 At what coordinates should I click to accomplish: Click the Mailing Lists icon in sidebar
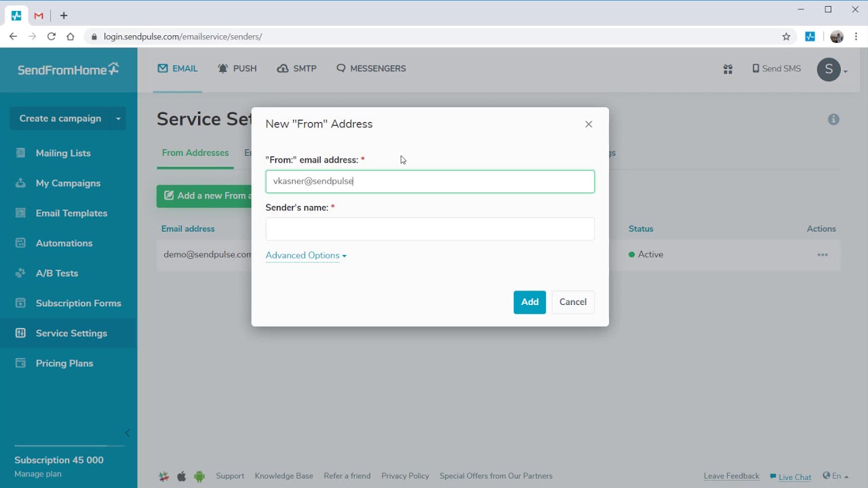pos(20,153)
